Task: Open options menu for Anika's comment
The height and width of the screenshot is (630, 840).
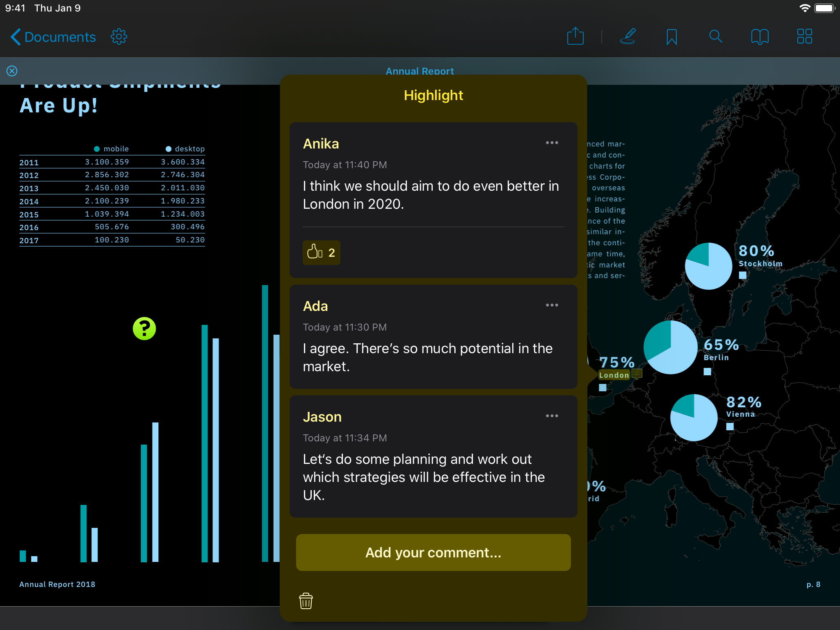Action: pos(552,143)
